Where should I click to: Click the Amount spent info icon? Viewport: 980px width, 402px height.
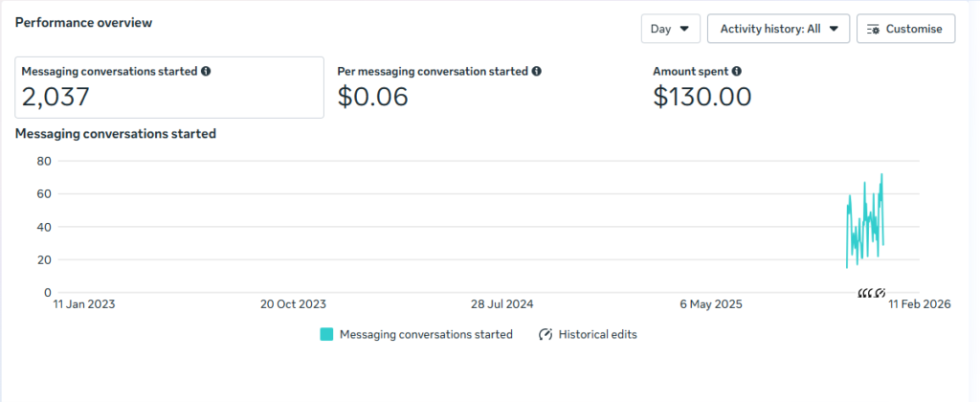tap(737, 71)
